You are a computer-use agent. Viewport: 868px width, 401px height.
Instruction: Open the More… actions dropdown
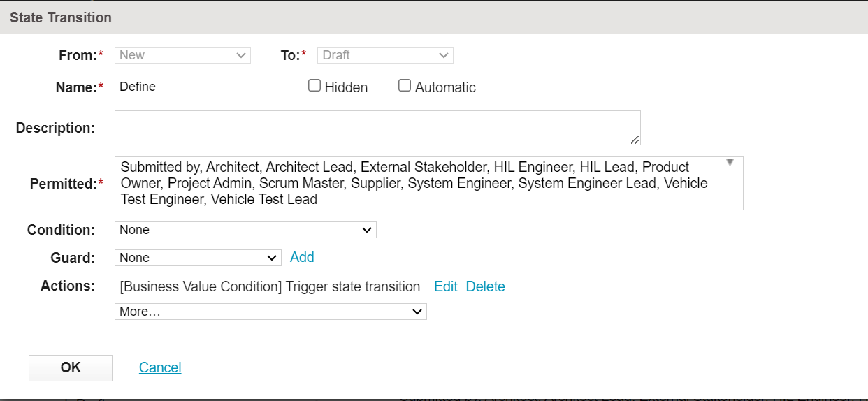tap(270, 312)
